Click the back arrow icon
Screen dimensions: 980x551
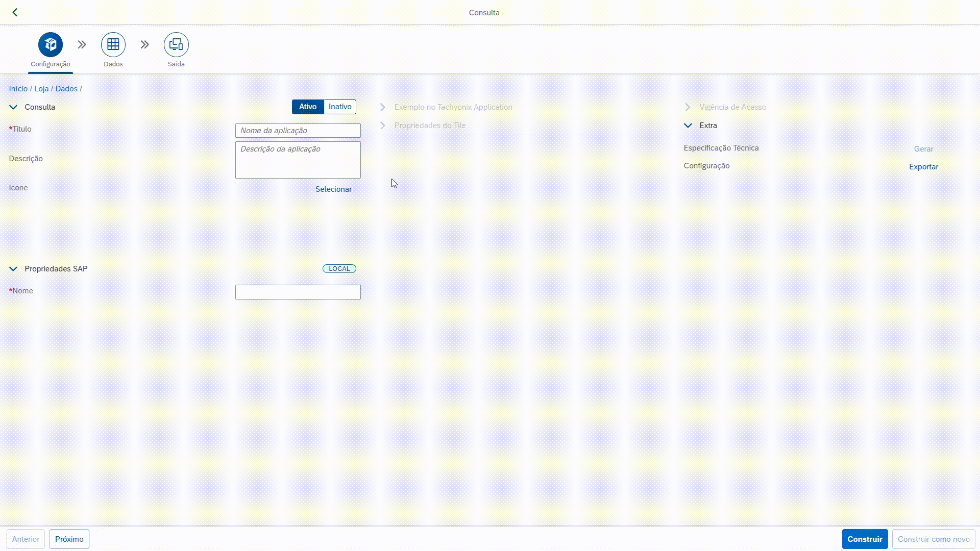pyautogui.click(x=15, y=12)
